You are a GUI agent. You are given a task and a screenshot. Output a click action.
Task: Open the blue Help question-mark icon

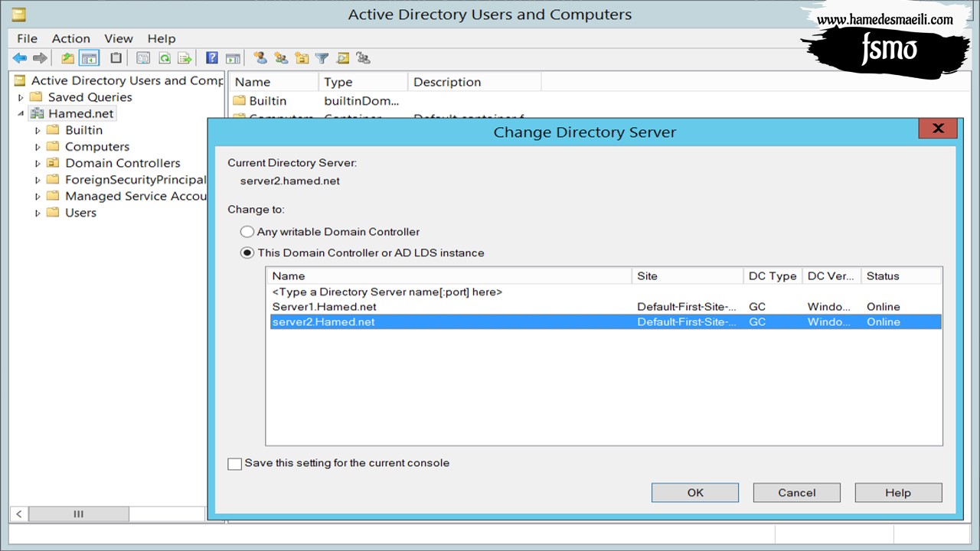pos(212,58)
